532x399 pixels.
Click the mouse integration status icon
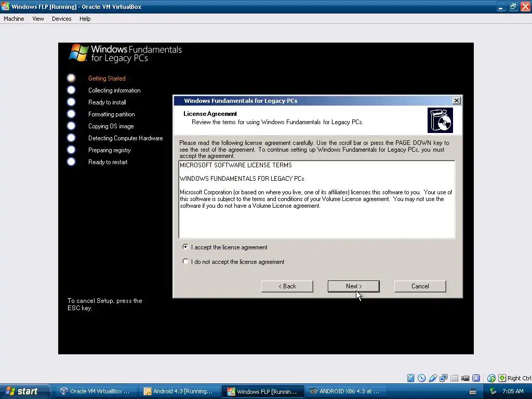click(x=491, y=378)
